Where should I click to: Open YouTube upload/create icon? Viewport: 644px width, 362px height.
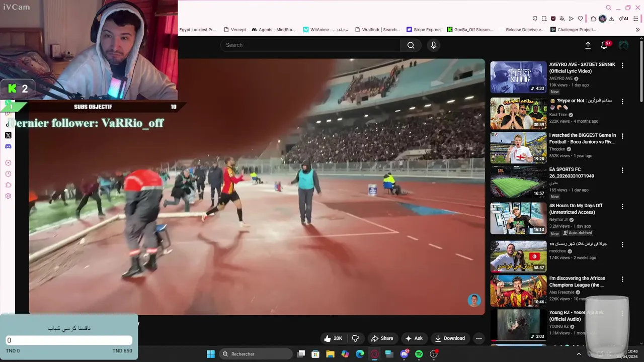pos(588,45)
